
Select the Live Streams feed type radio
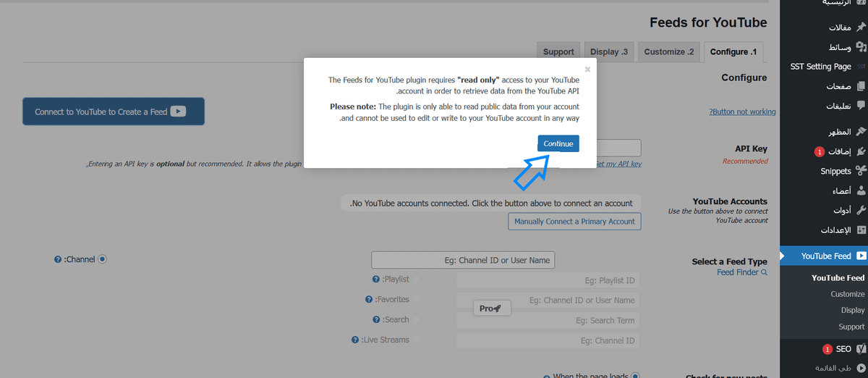point(416,340)
